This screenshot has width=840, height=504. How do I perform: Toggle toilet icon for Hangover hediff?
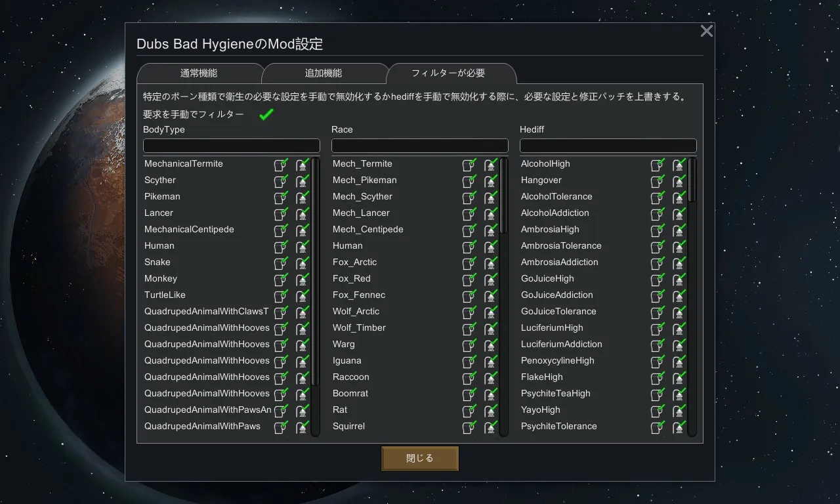[658, 181]
